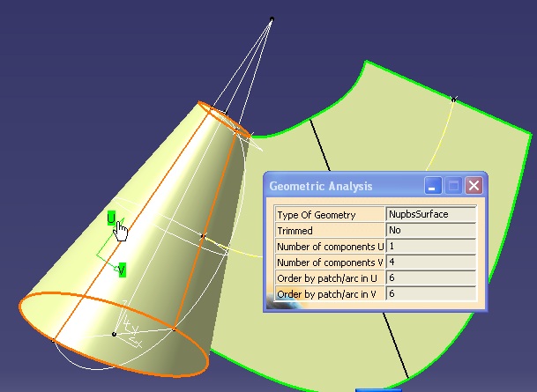Close the Geometric Analysis dialog
Image resolution: width=537 pixels, height=392 pixels.
point(474,186)
